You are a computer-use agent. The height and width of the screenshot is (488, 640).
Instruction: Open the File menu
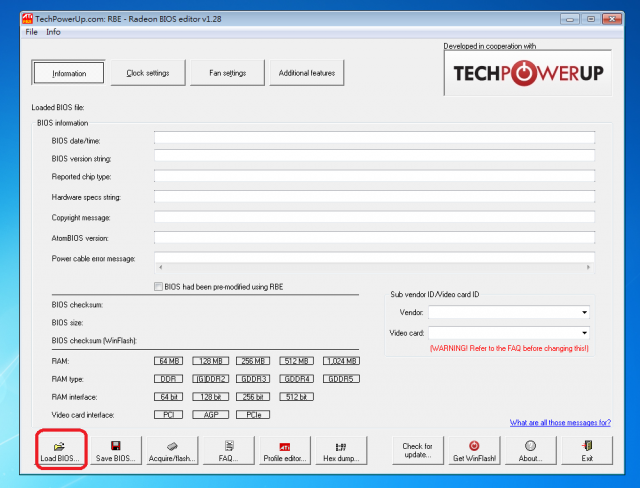[x=31, y=32]
